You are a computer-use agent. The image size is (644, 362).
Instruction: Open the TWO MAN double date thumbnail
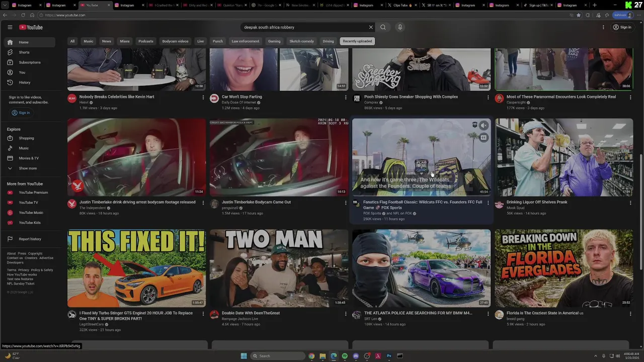tap(279, 268)
